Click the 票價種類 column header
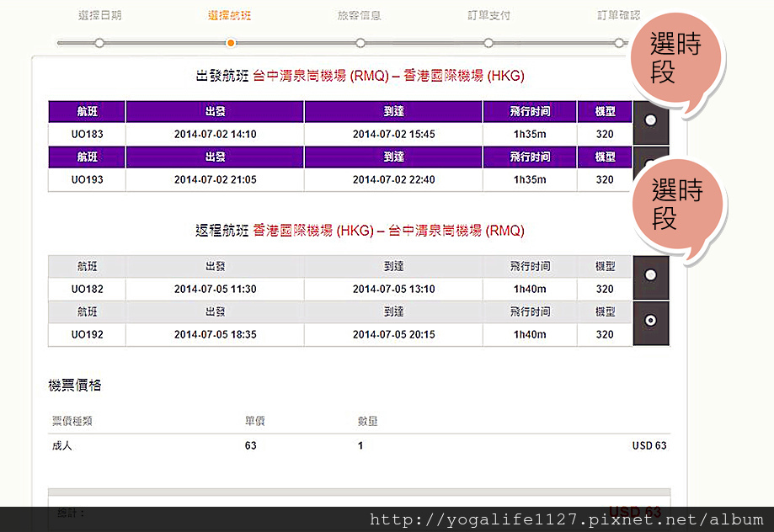This screenshot has height=532, width=774. (72, 421)
